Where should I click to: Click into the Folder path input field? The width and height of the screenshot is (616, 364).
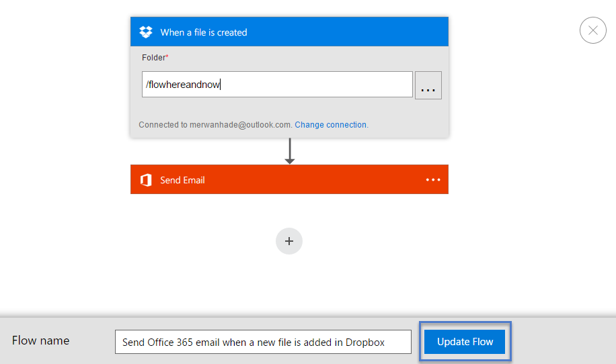pyautogui.click(x=276, y=85)
